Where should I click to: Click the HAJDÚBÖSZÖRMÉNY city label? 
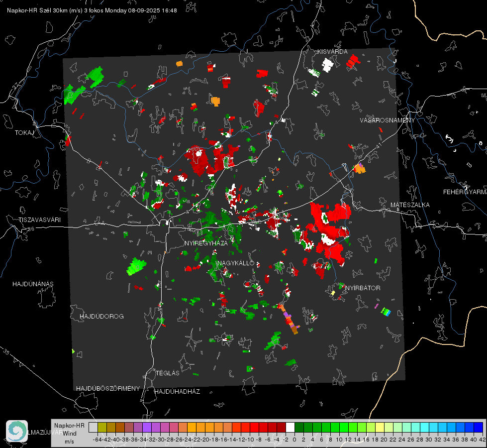tap(108, 389)
